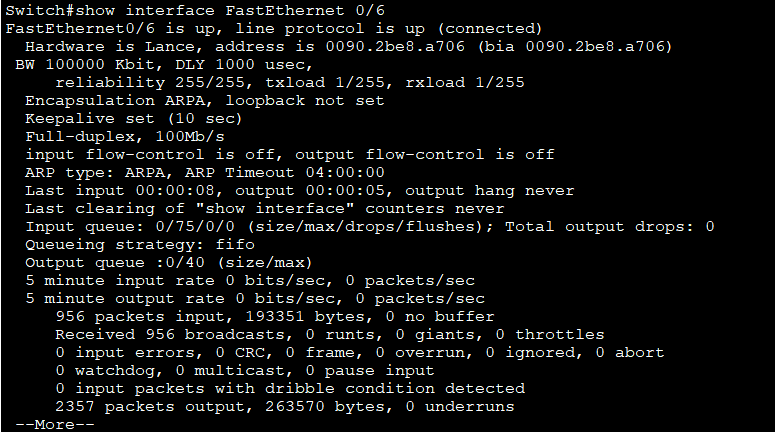Viewport: 776px width, 432px height.
Task: Click the 'Full-duplex, 100Mb/s' line
Action: [125, 137]
